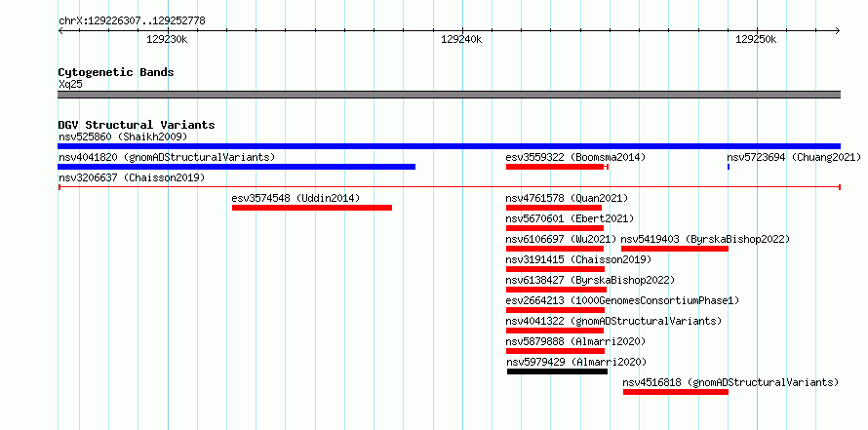
Task: Select the nsv3206637 (Chaisson2019) thin red line
Action: [449, 187]
